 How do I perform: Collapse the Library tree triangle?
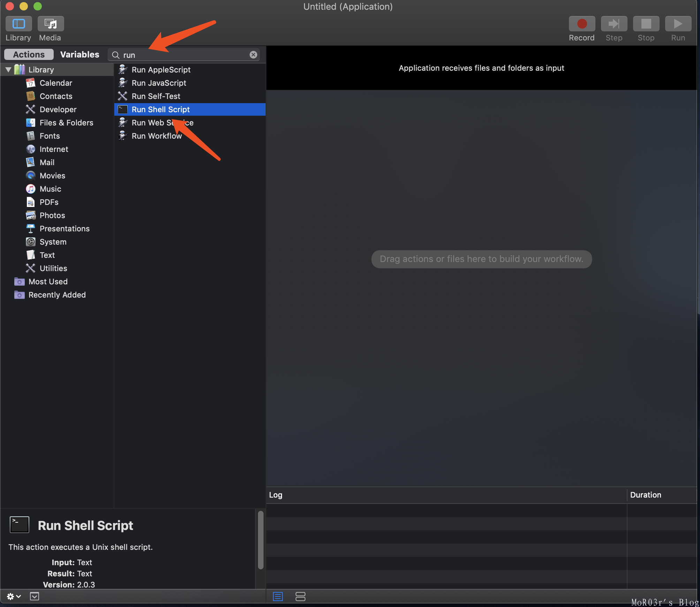[x=8, y=70]
